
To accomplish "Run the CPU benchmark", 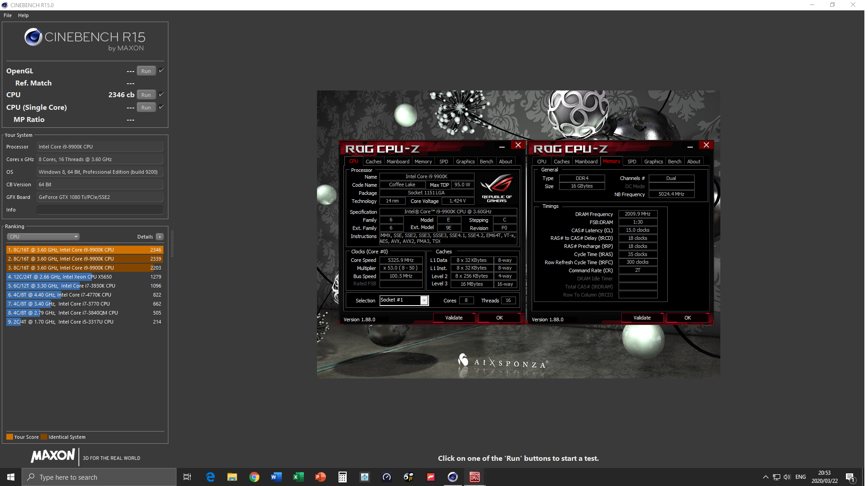I will tap(146, 95).
